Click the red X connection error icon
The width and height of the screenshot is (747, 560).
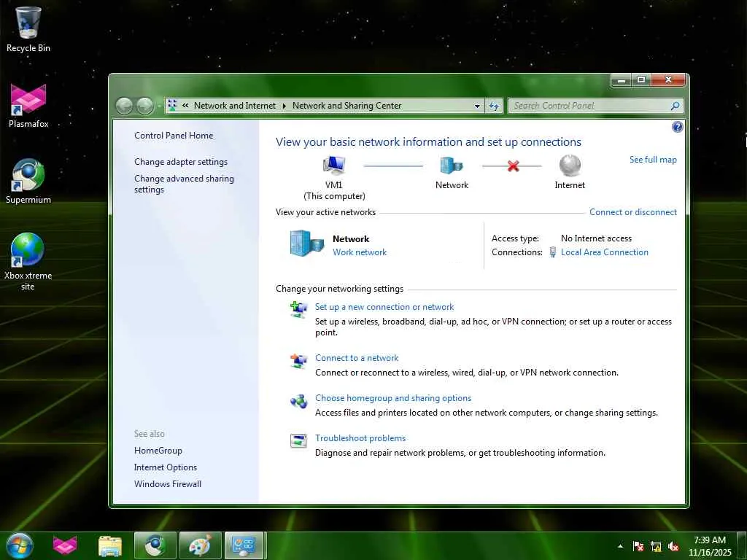(513, 166)
